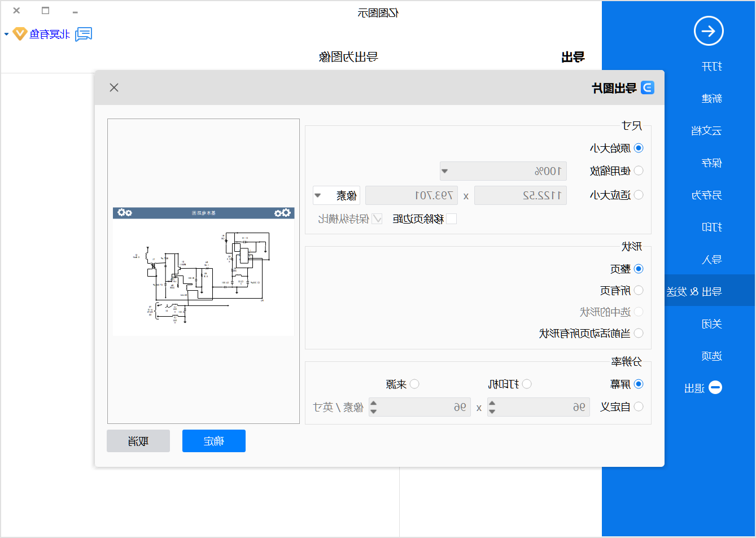This screenshot has width=756, height=538.
Task: Click the 导入 menu item
Action: pos(712,260)
